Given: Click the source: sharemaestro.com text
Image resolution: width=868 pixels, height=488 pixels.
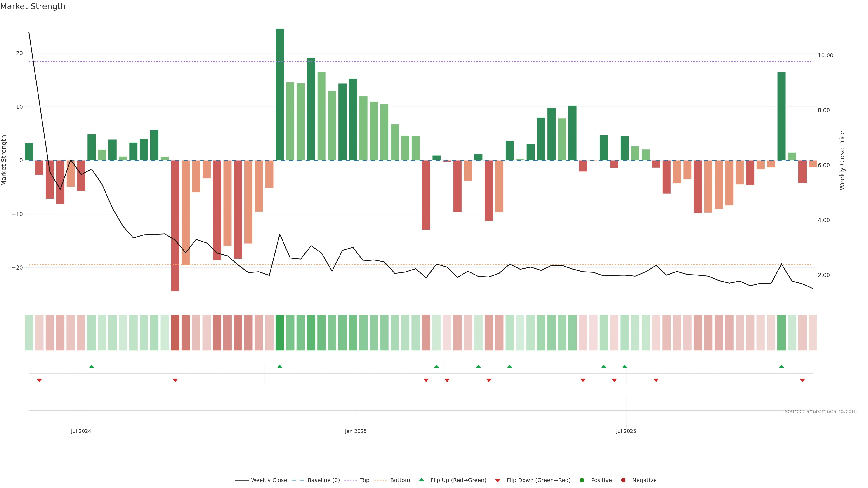Looking at the screenshot, I should [821, 411].
